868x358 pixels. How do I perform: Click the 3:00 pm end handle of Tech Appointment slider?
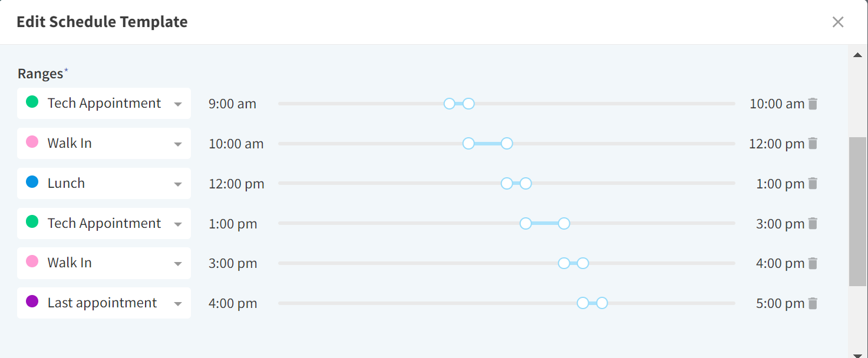[564, 223]
